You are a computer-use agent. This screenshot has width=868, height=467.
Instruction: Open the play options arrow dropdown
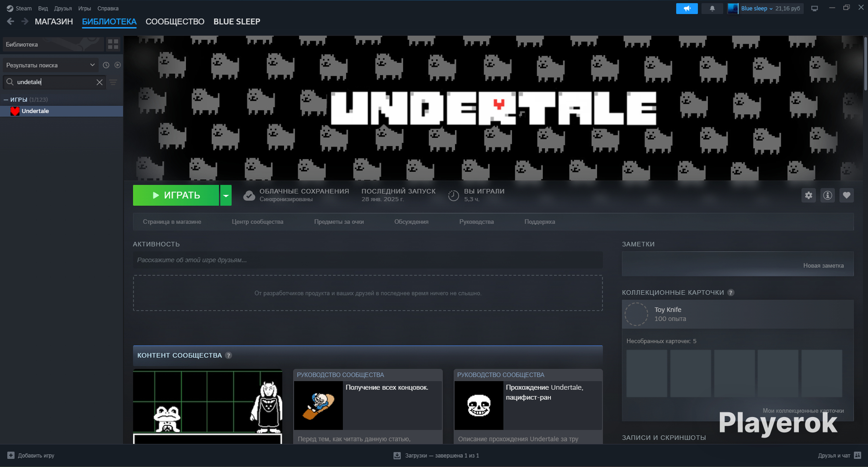[226, 195]
